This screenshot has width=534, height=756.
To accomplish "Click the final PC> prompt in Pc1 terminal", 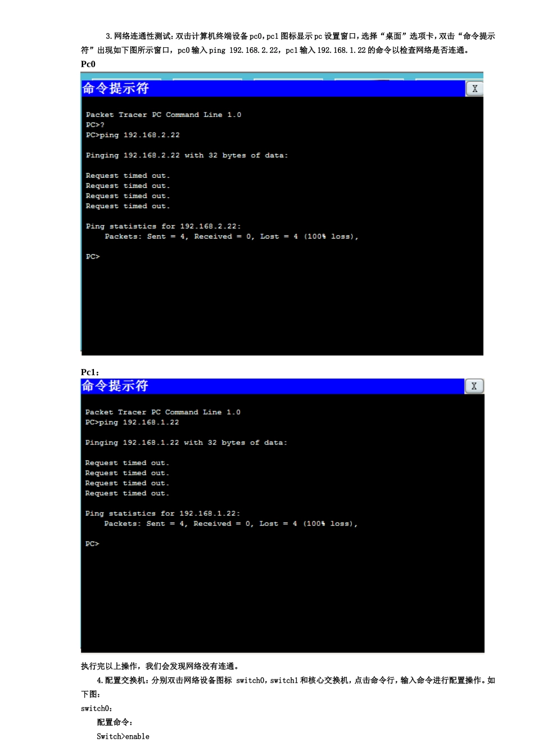I will coord(92,544).
